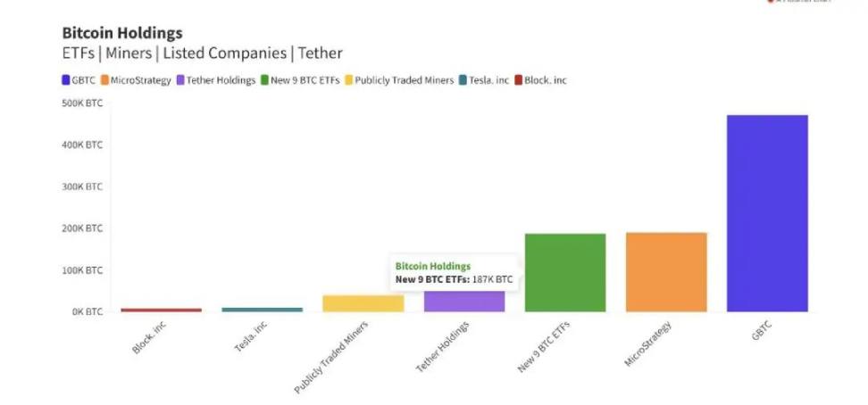
Task: Click the Bitcoin Holdings chart title
Action: coord(122,33)
